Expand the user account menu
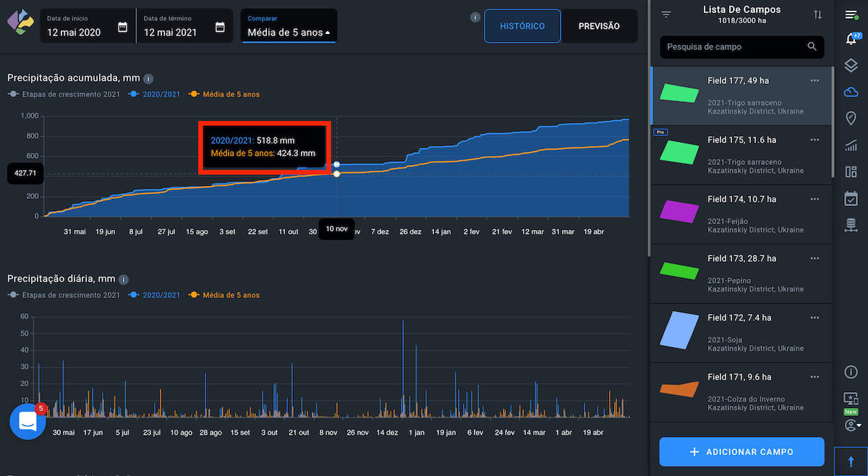868x476 pixels. point(851,425)
